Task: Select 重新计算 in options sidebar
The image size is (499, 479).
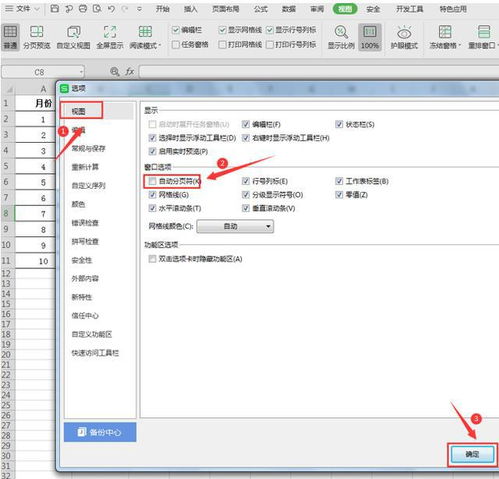Action: [x=85, y=167]
